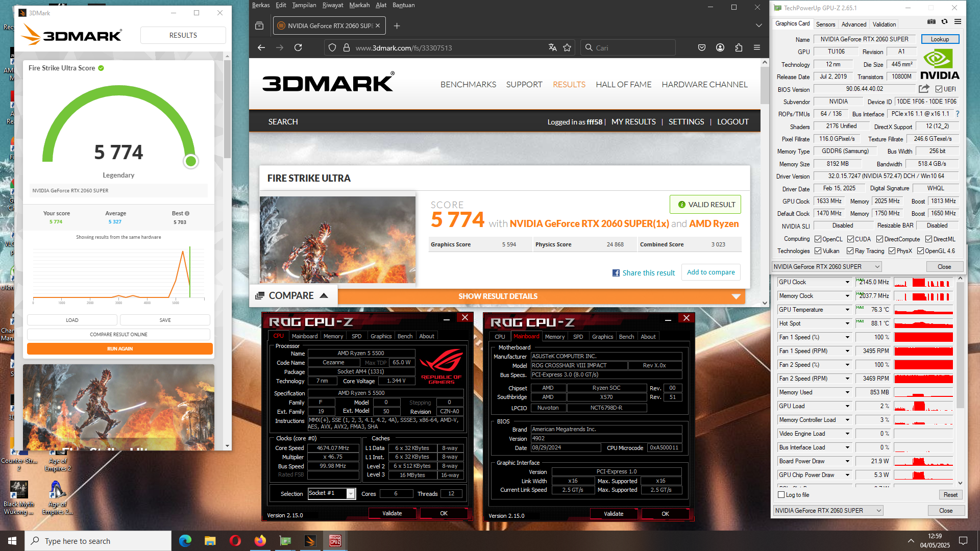The image size is (980, 551).
Task: Open the Windows Start button
Action: pos(12,541)
